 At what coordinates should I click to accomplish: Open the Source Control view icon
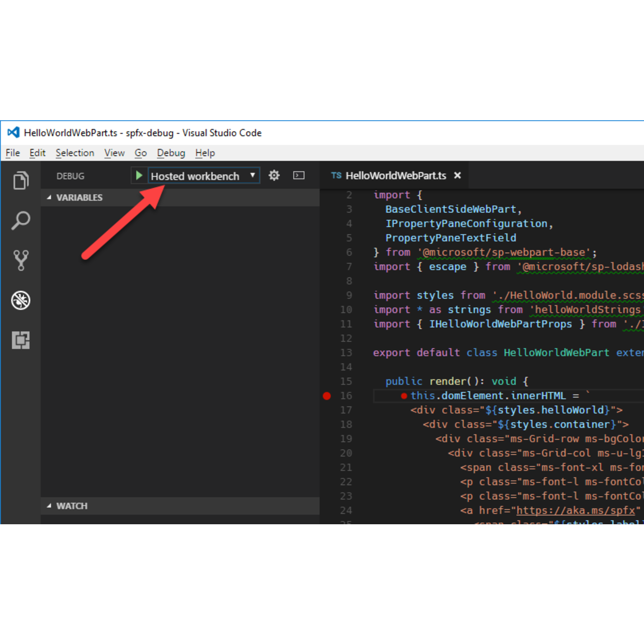coord(21,260)
